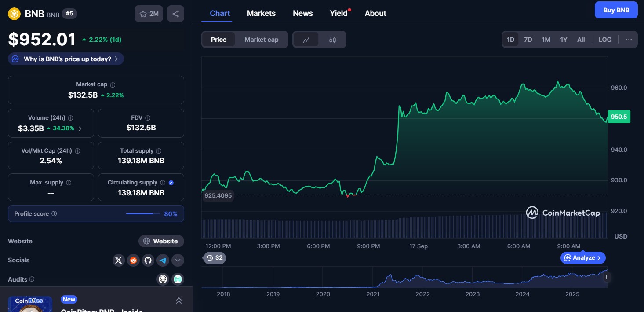Viewport: 644px width, 312px height.
Task: Select the Market cap toggle
Action: pos(262,40)
